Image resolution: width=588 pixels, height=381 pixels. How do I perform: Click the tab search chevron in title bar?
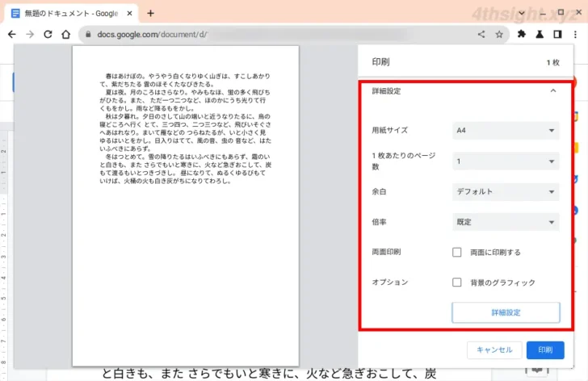pyautogui.click(x=522, y=13)
